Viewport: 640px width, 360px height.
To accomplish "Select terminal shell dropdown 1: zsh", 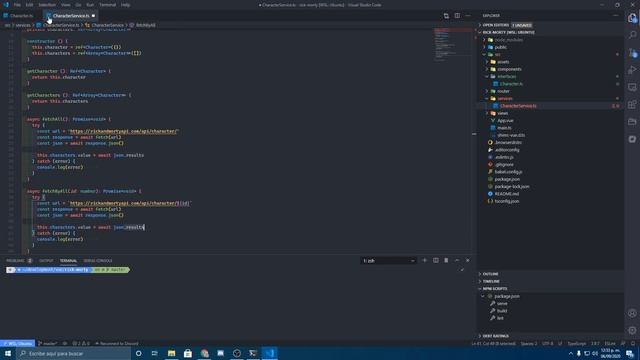I will coord(388,260).
